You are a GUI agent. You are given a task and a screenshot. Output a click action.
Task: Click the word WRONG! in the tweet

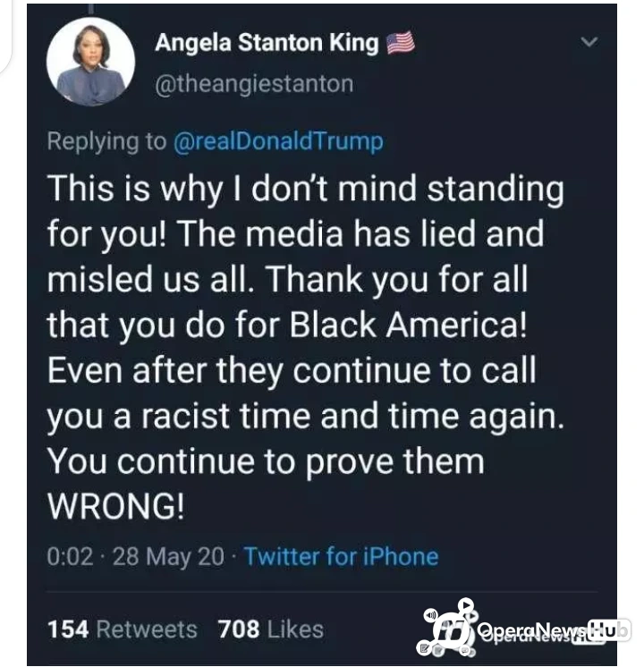115,506
